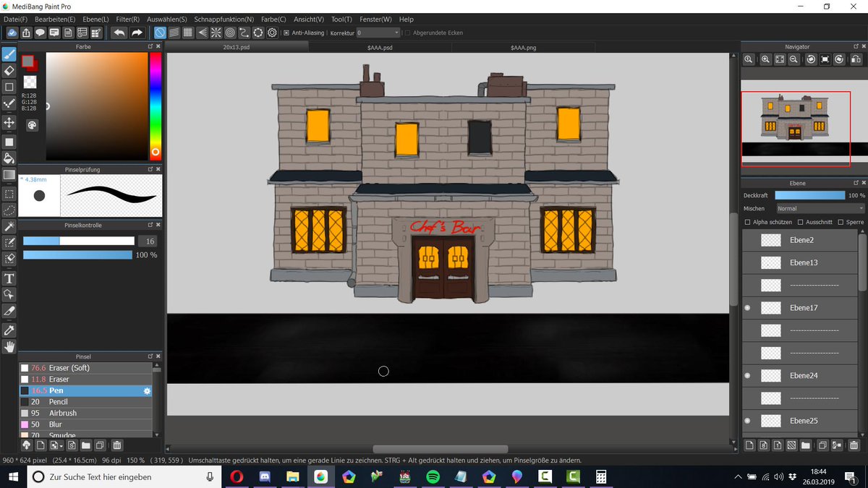868x488 pixels.
Task: Toggle visibility of layer Ebene17
Action: click(x=746, y=307)
